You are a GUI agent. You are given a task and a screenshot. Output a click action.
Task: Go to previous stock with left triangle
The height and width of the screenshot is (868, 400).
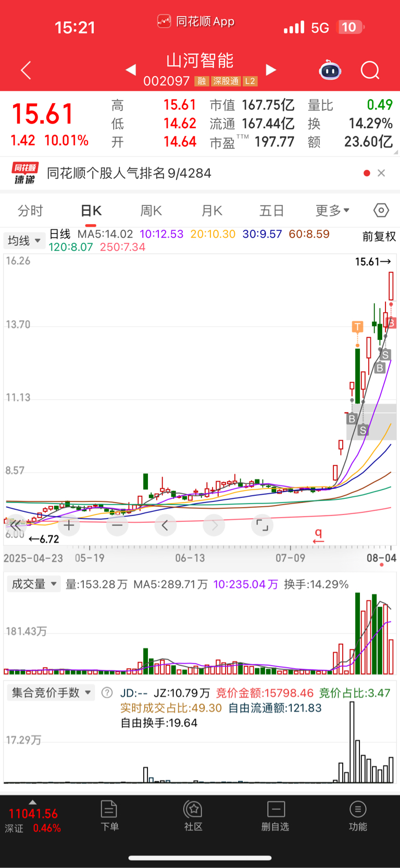(131, 70)
